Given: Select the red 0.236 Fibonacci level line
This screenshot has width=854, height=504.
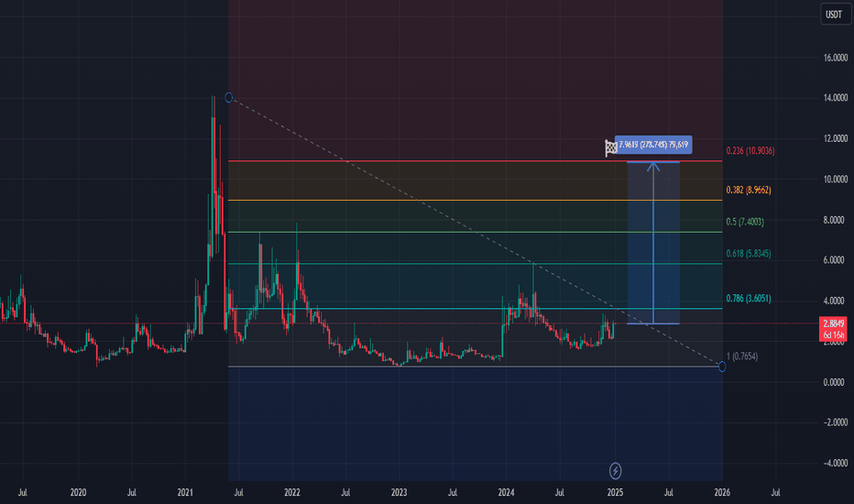Looking at the screenshot, I should pyautogui.click(x=475, y=161).
